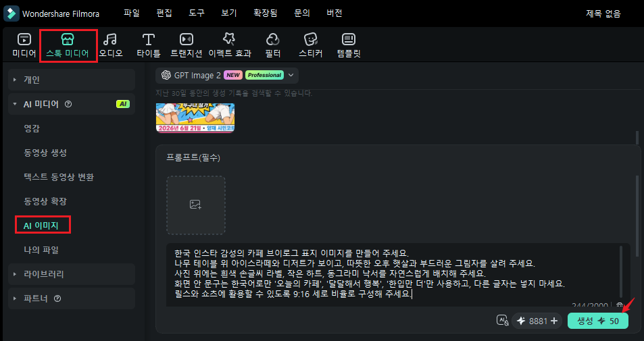644x341 pixels.
Task: Open 나의 파일 in the sidebar
Action: [41, 249]
